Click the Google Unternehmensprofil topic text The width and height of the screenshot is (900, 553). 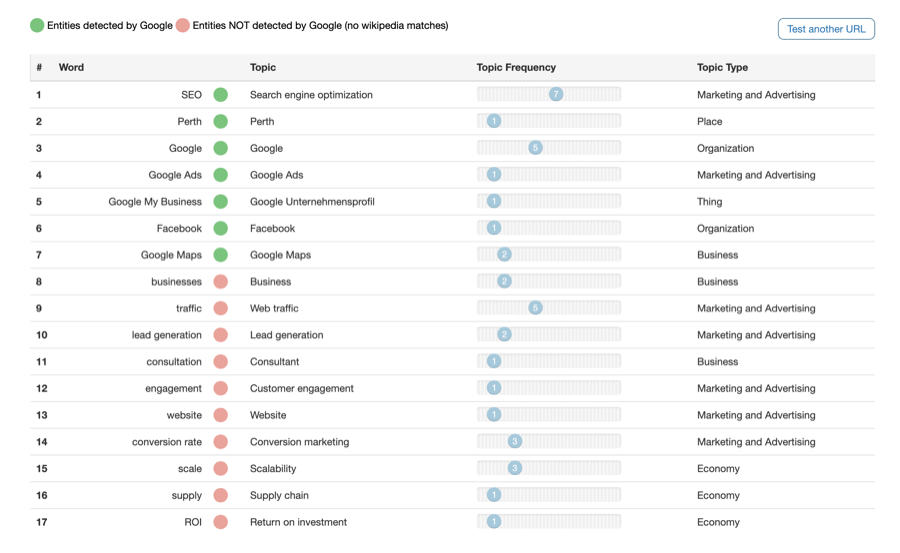coord(312,202)
